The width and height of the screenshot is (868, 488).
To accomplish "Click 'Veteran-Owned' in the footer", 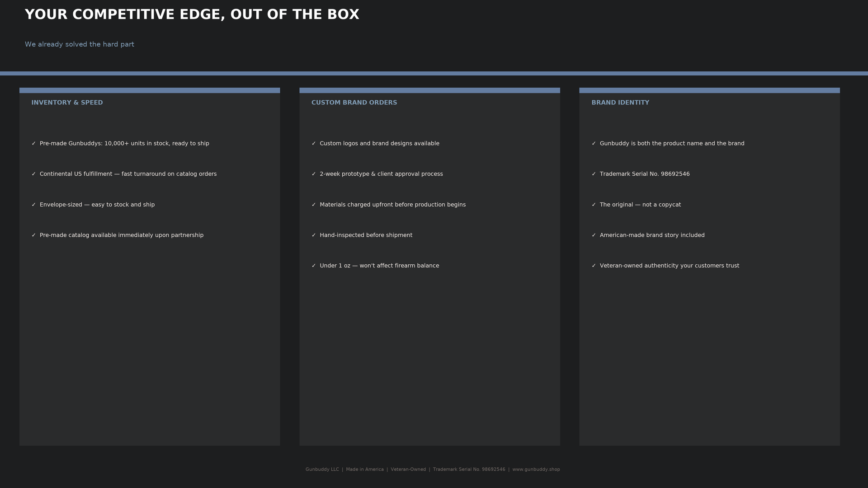I will click(408, 469).
